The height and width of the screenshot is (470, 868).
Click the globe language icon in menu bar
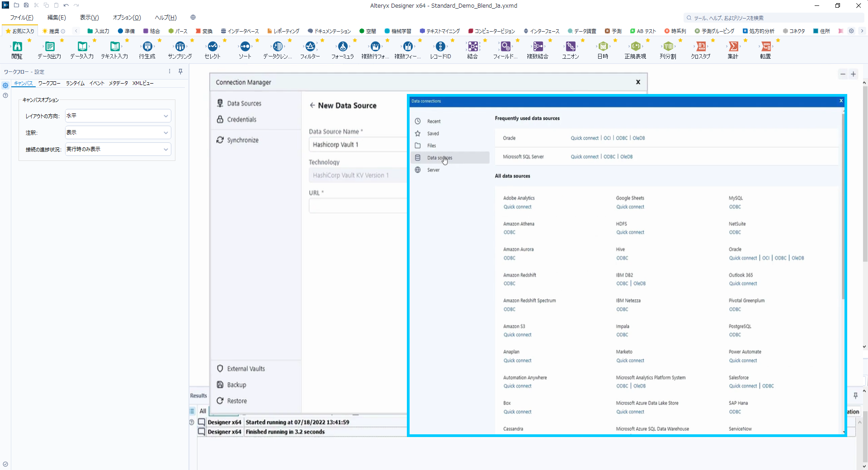point(193,18)
